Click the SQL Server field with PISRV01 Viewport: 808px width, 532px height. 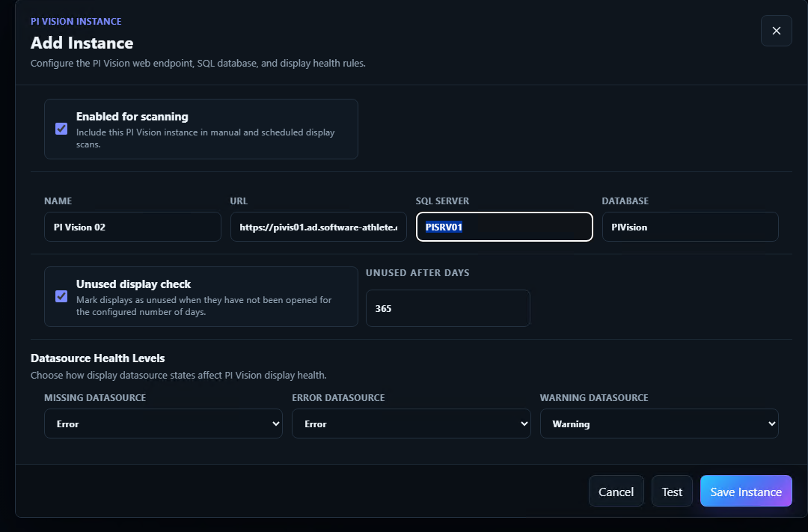[504, 227]
